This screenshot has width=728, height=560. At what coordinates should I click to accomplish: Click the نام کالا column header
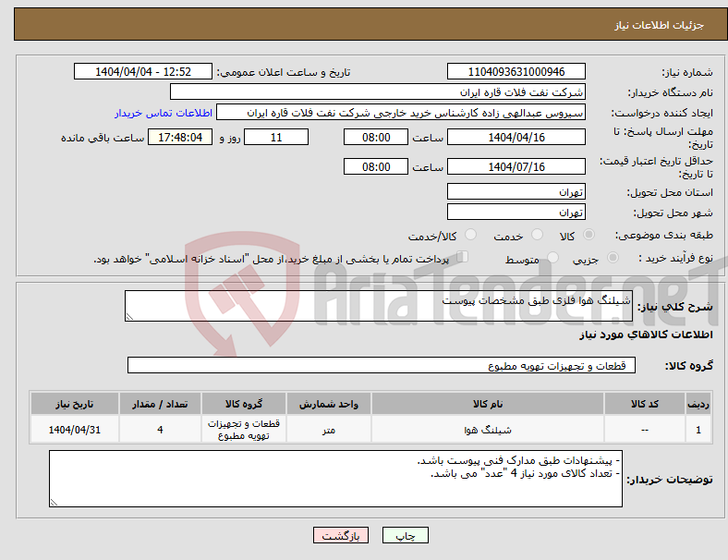pyautogui.click(x=488, y=404)
